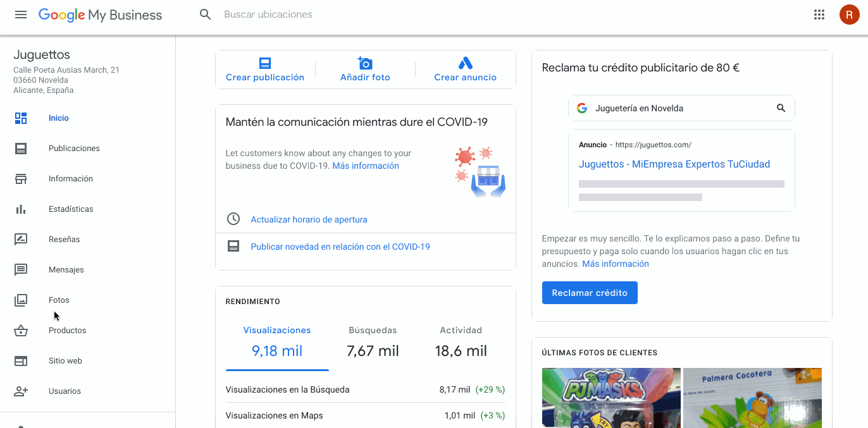Click the Sitio web icon
Image resolution: width=868 pixels, height=428 pixels.
tap(21, 361)
